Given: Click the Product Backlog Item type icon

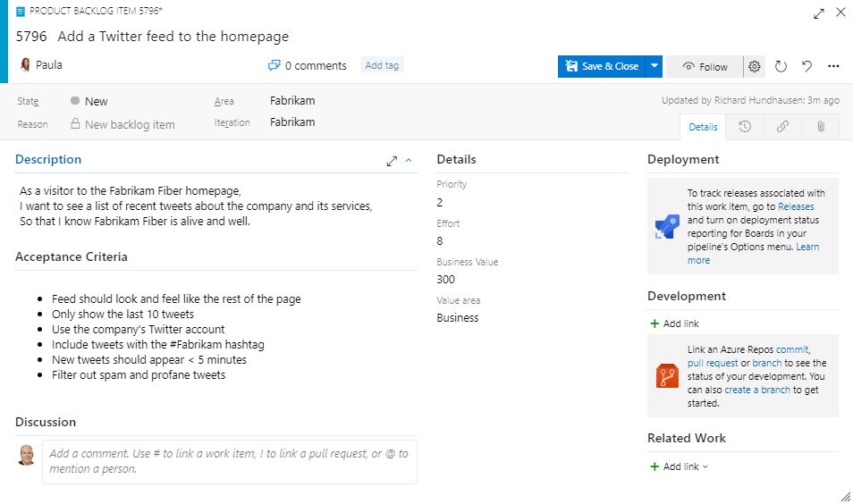Looking at the screenshot, I should 21,12.
